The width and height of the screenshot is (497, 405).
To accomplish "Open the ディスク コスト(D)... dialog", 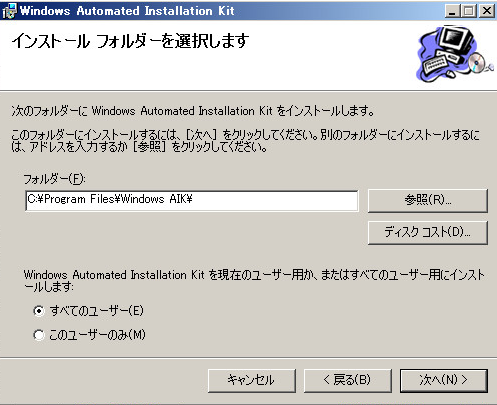I will [428, 232].
